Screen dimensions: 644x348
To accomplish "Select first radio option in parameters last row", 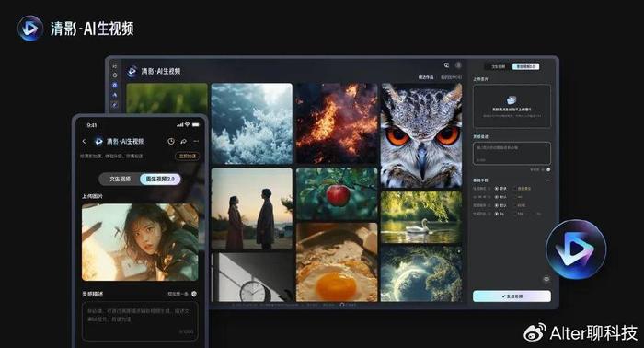I will click(x=497, y=214).
